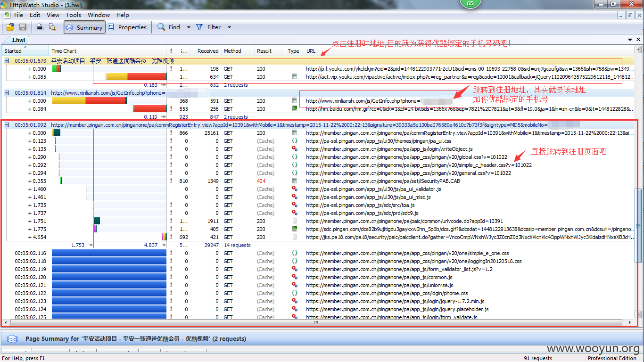644x362 pixels.
Task: Click the time bar of + 1.751 row
Action: [x=97, y=221]
